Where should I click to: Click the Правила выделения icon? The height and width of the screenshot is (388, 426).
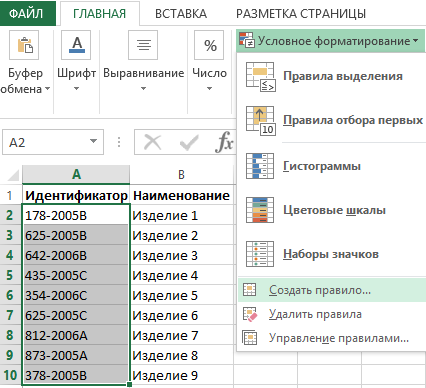(x=260, y=77)
